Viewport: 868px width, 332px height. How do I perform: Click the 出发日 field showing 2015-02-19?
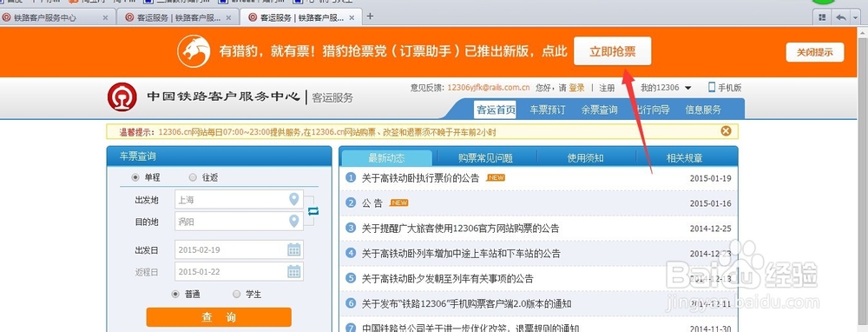point(239,249)
